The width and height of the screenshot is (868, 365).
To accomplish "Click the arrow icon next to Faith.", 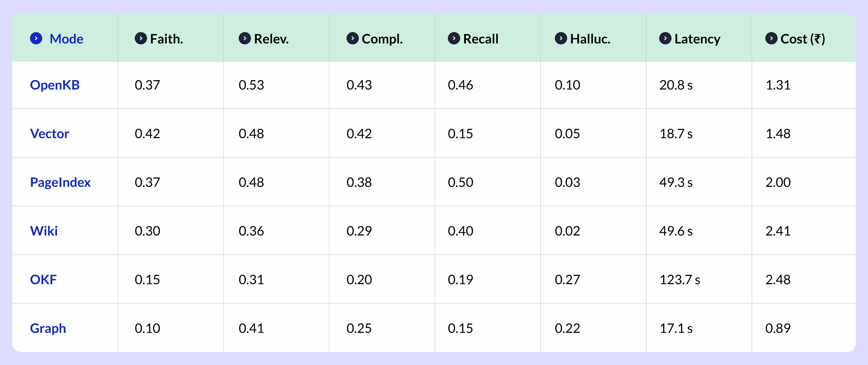I will [x=141, y=38].
